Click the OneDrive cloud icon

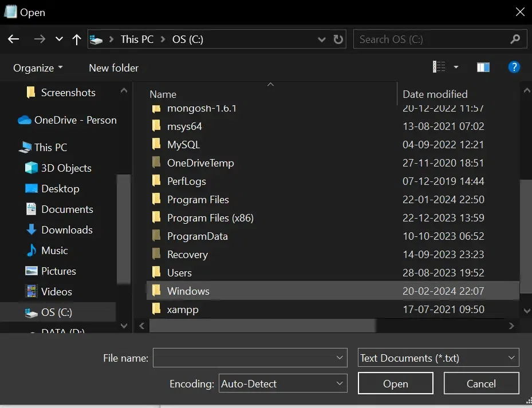(25, 120)
